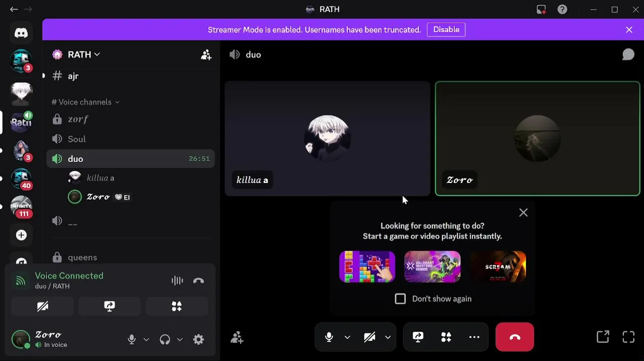This screenshot has width=644, height=361.
Task: Pop out the call window
Action: coord(603,337)
